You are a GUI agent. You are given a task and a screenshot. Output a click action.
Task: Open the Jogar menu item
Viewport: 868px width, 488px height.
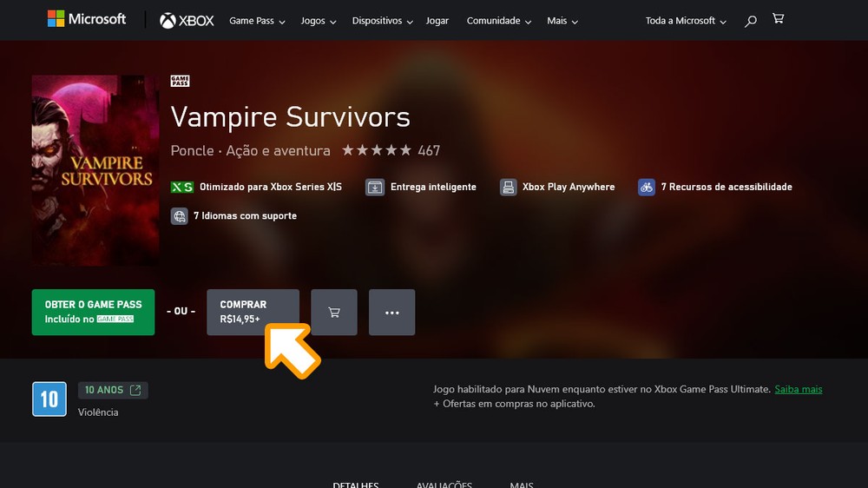[x=437, y=21]
